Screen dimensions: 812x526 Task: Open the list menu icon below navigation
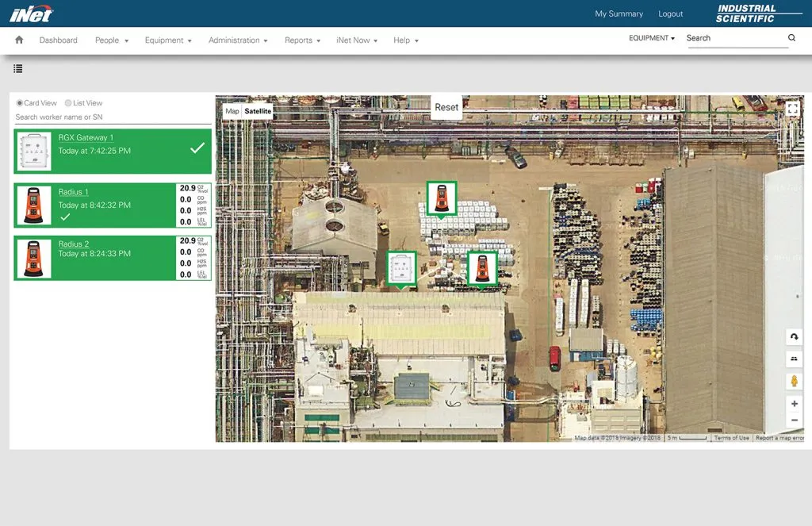tap(18, 69)
